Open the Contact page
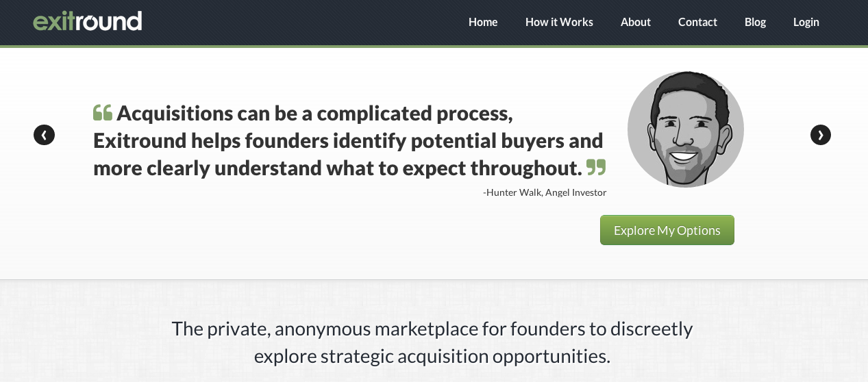 coord(697,22)
